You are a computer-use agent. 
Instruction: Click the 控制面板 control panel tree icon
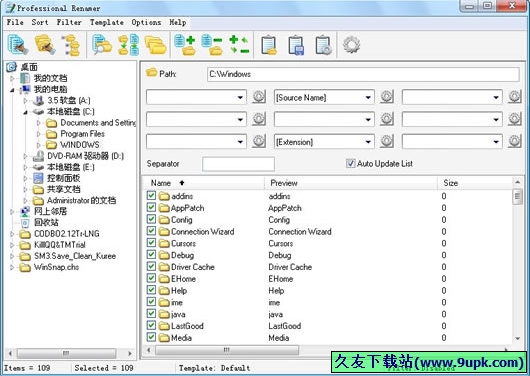click(38, 178)
